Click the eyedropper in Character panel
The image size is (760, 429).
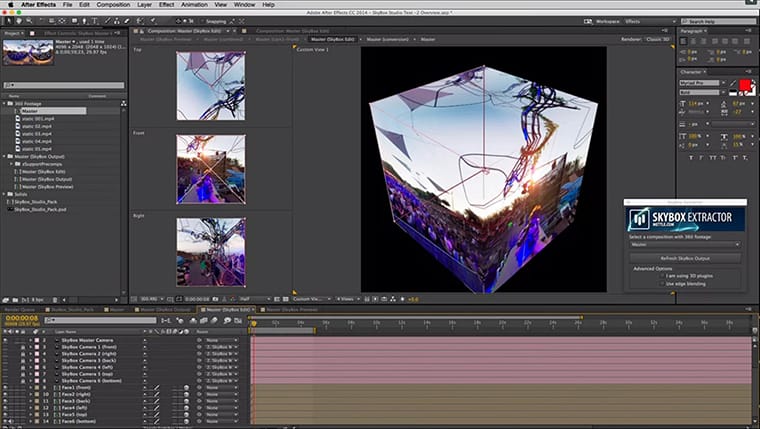[733, 83]
